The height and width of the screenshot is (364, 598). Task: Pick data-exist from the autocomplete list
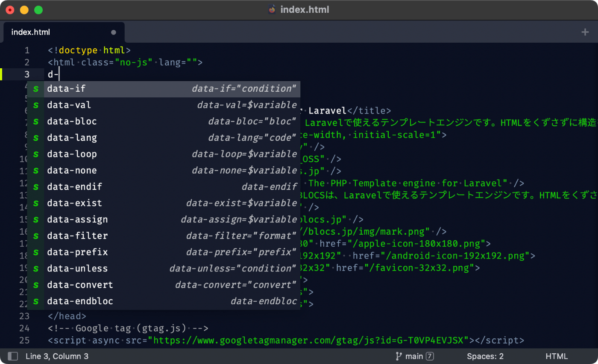point(164,203)
